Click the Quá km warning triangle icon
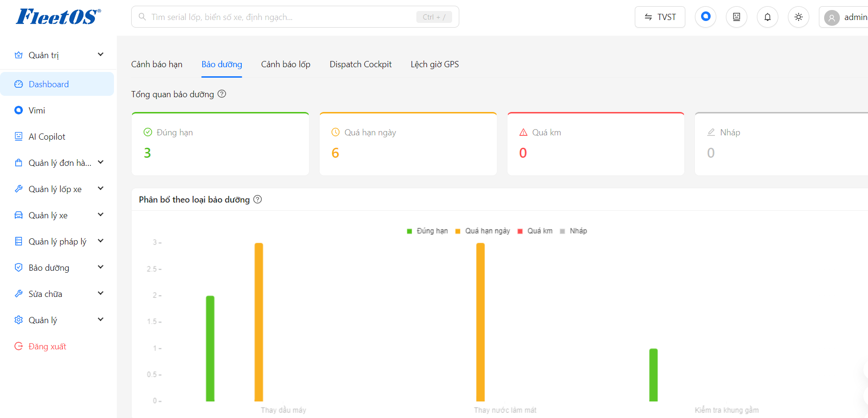The image size is (868, 418). click(524, 132)
